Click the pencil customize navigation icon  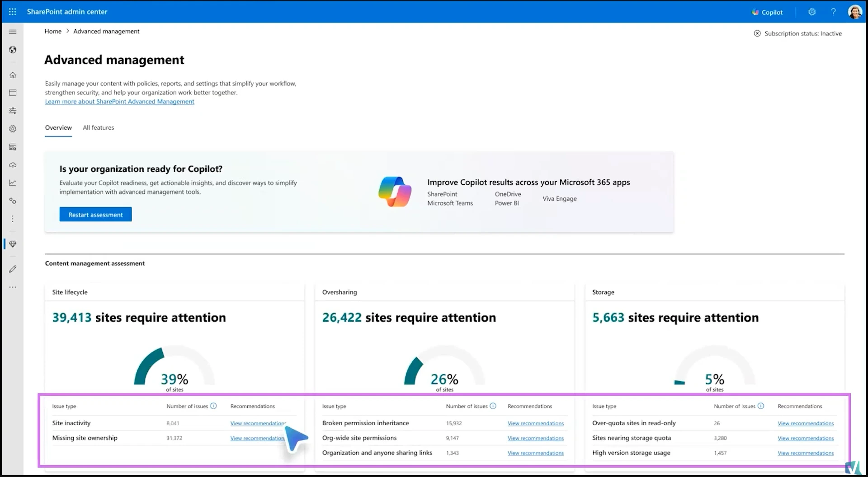(13, 269)
